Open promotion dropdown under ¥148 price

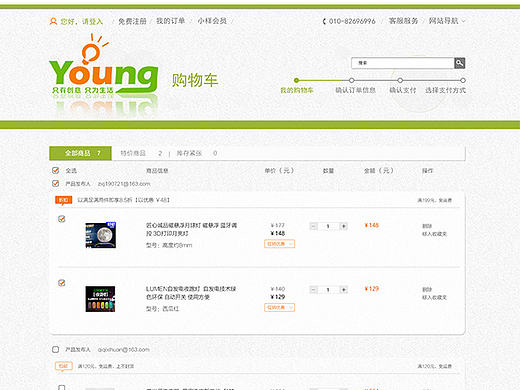279,244
